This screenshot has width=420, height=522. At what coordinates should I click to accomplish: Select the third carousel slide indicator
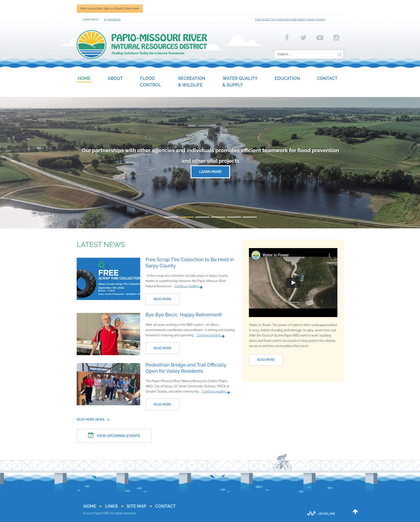[202, 217]
